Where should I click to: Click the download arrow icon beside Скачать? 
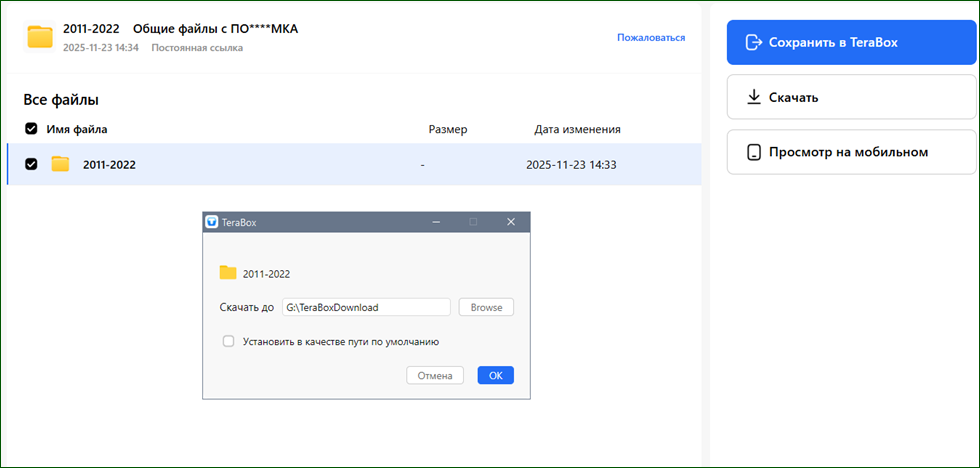pos(754,97)
